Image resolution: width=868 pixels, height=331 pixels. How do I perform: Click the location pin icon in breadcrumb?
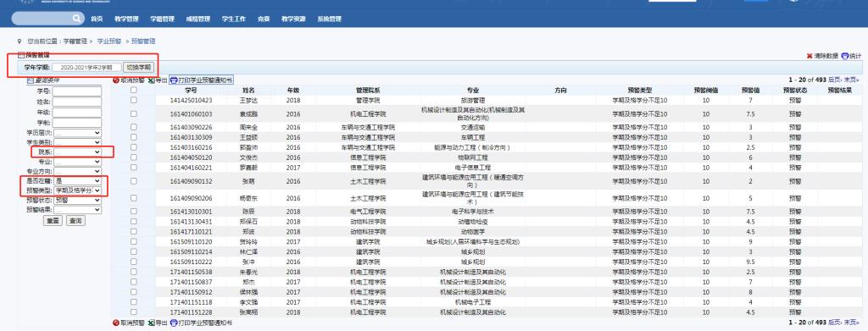tap(20, 41)
